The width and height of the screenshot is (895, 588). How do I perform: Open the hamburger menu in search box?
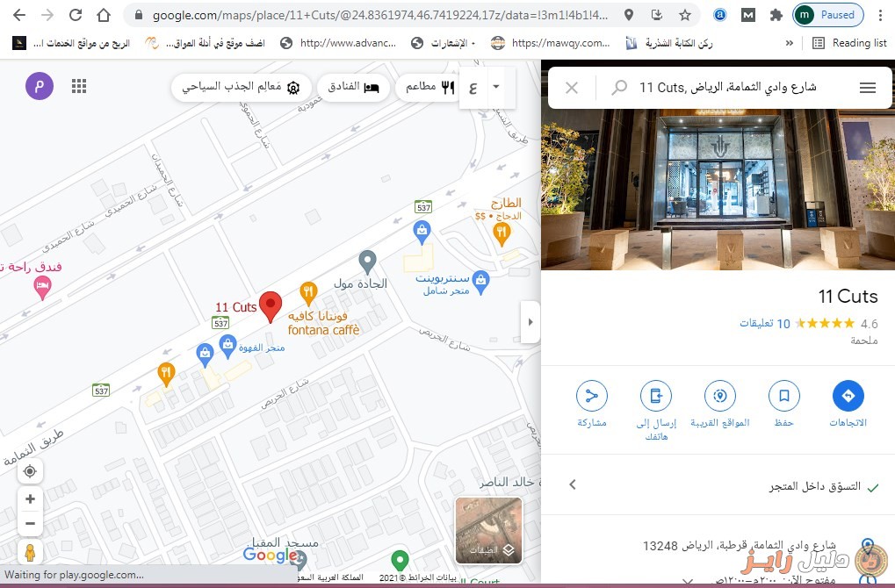pyautogui.click(x=868, y=87)
